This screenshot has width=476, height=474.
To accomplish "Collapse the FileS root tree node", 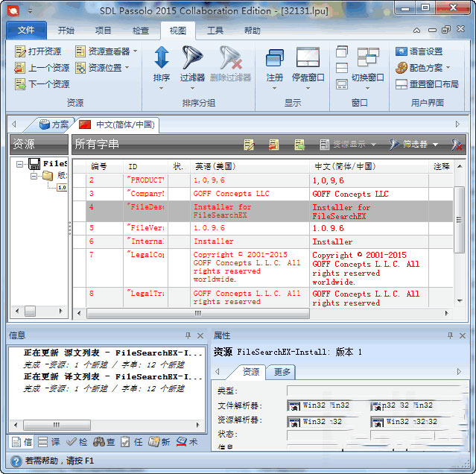I will [19, 164].
